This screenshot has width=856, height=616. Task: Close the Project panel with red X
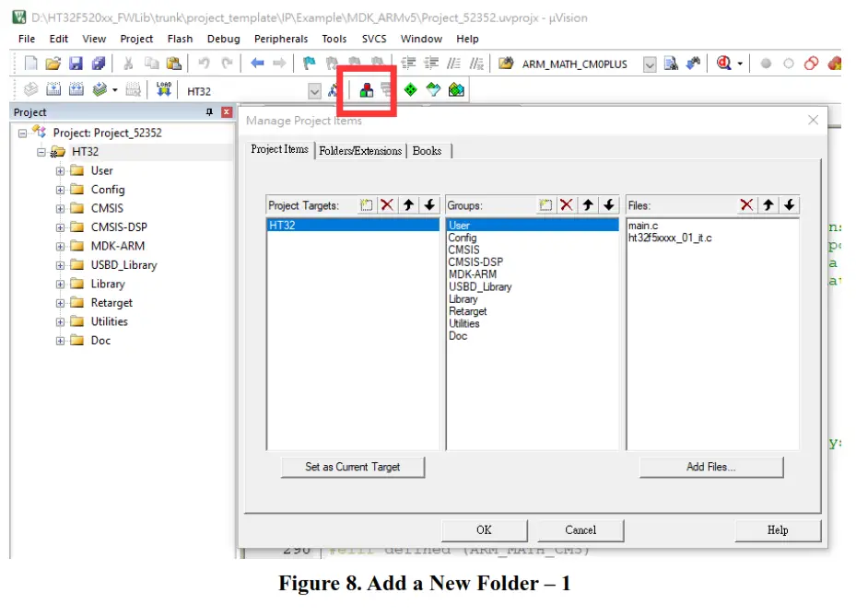click(x=227, y=111)
